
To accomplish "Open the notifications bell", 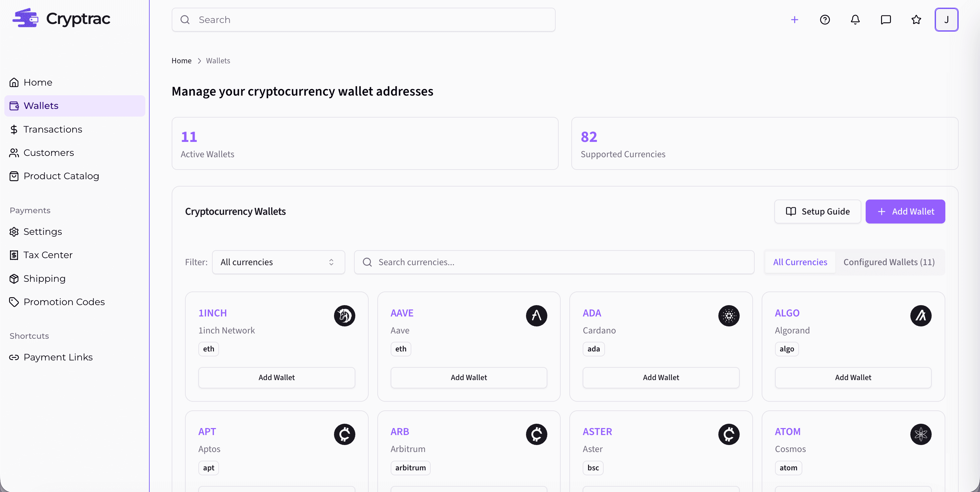I will [855, 19].
